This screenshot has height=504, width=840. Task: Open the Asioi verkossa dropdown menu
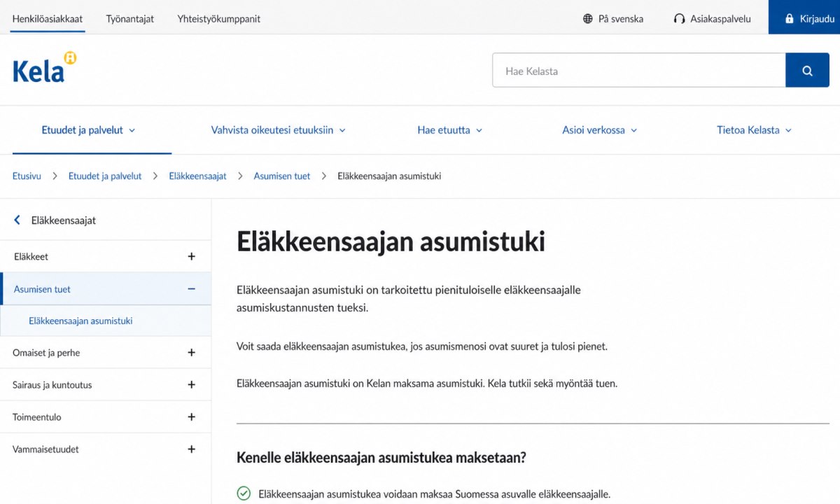point(600,130)
